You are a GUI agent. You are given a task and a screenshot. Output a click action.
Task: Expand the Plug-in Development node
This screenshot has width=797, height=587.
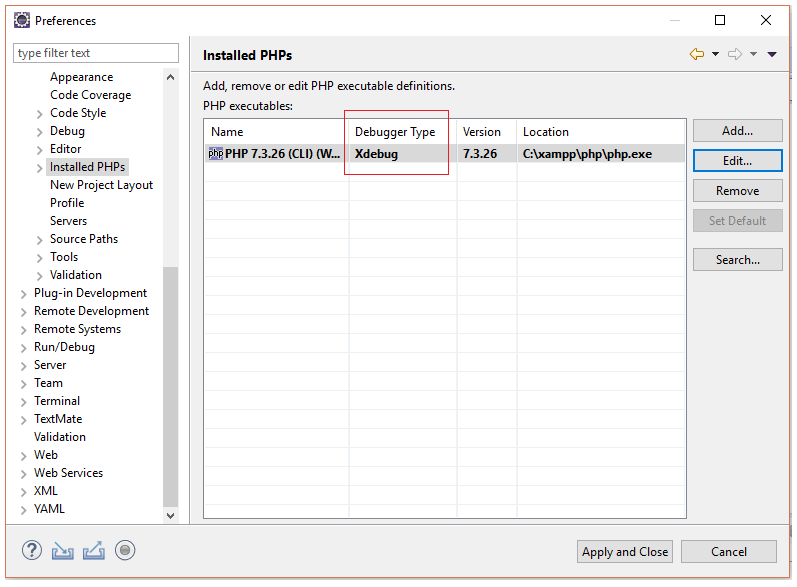pos(23,294)
